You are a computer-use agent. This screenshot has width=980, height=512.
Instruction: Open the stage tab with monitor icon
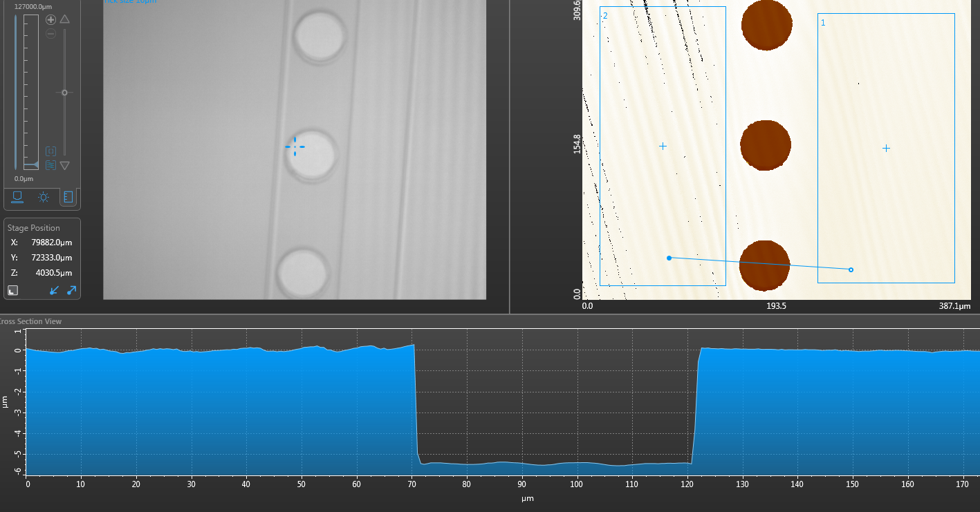pos(17,198)
